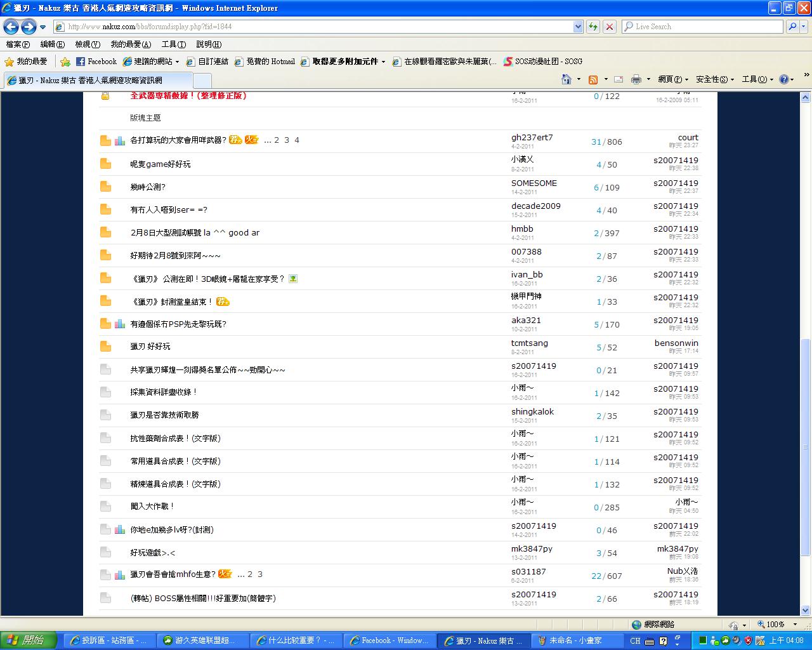This screenshot has height=650, width=812.
Task: Start search with the magnifier icon
Action: [x=792, y=27]
